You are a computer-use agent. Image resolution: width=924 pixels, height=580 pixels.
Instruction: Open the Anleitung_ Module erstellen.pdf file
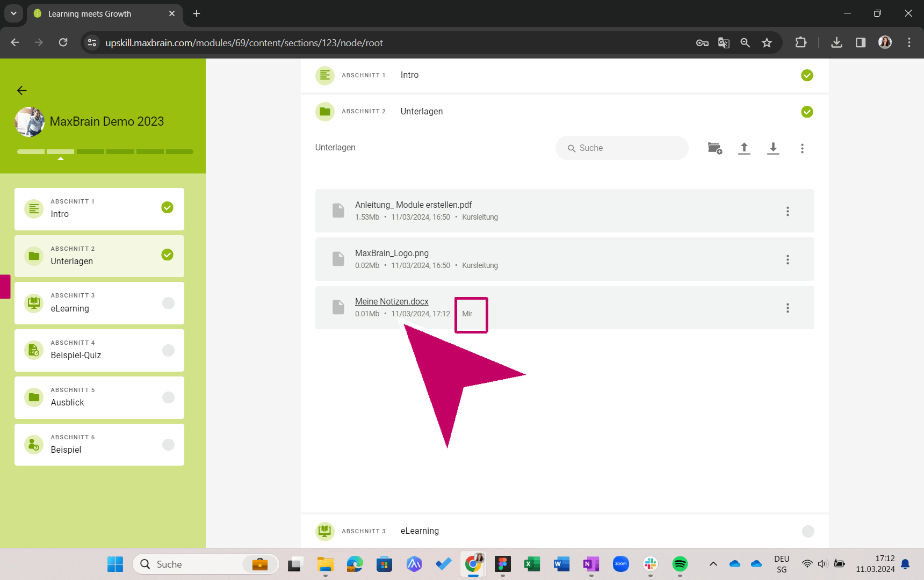[x=413, y=205]
